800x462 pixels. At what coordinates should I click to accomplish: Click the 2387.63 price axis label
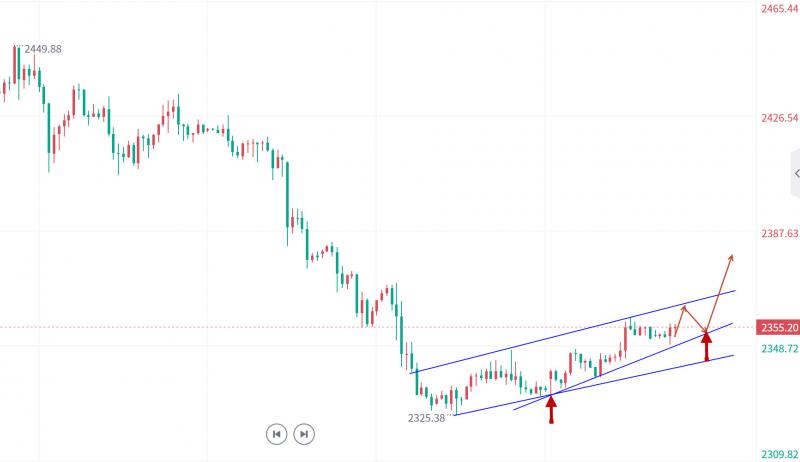coord(778,234)
